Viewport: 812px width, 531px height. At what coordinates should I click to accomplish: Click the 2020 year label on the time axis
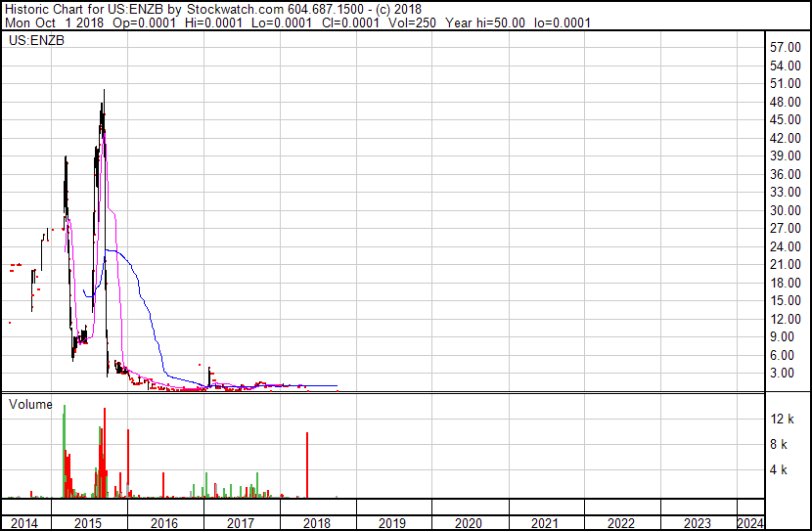pos(469,523)
